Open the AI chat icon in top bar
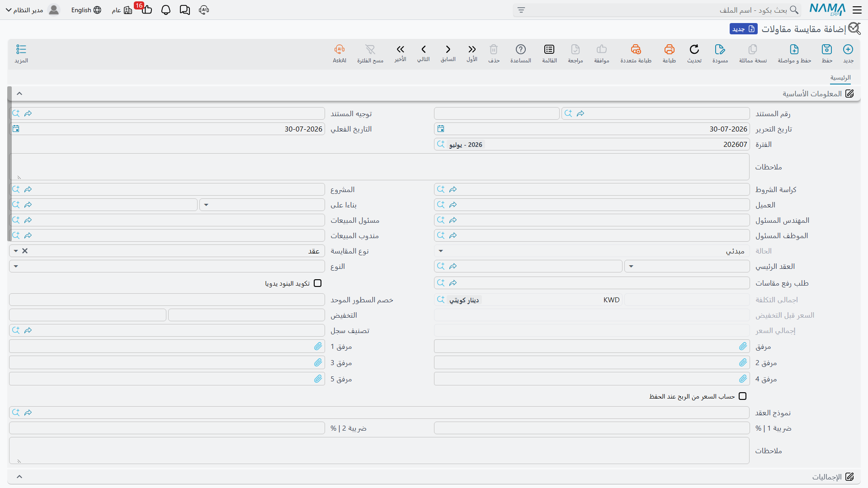Image resolution: width=868 pixels, height=488 pixels. [204, 10]
